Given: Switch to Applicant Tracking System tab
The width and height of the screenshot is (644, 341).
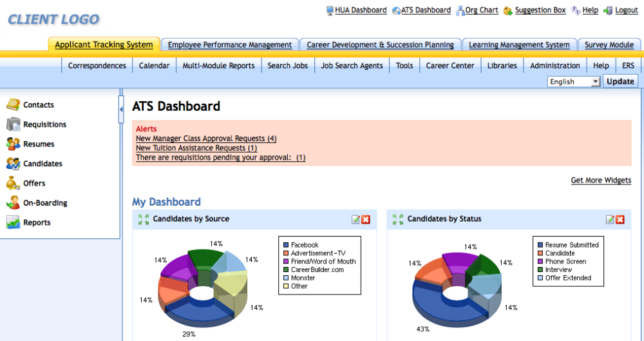Looking at the screenshot, I should [x=104, y=44].
